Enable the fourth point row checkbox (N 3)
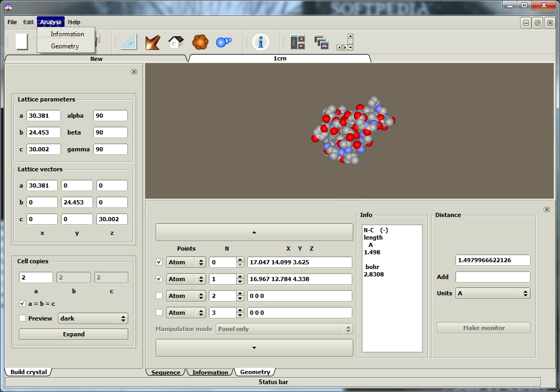560x392 pixels. [159, 312]
